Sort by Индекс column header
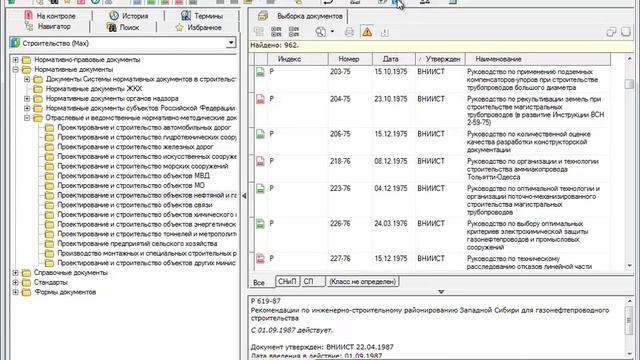Image resolution: width=640 pixels, height=360 pixels. [x=297, y=59]
